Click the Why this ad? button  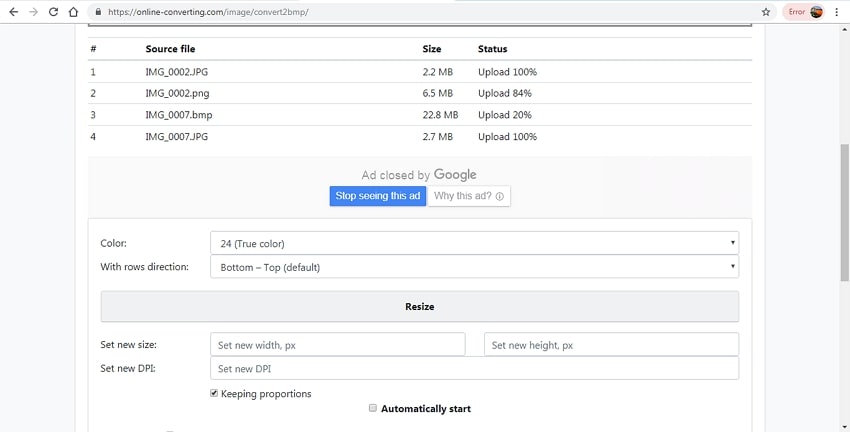[469, 196]
